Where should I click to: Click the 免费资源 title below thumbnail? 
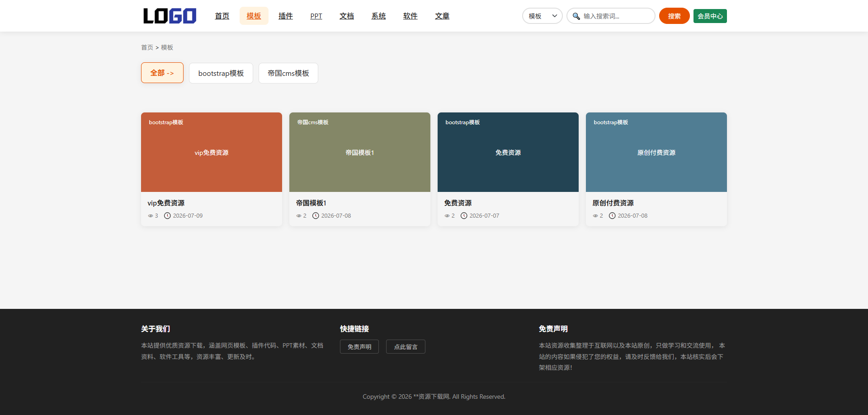(458, 203)
